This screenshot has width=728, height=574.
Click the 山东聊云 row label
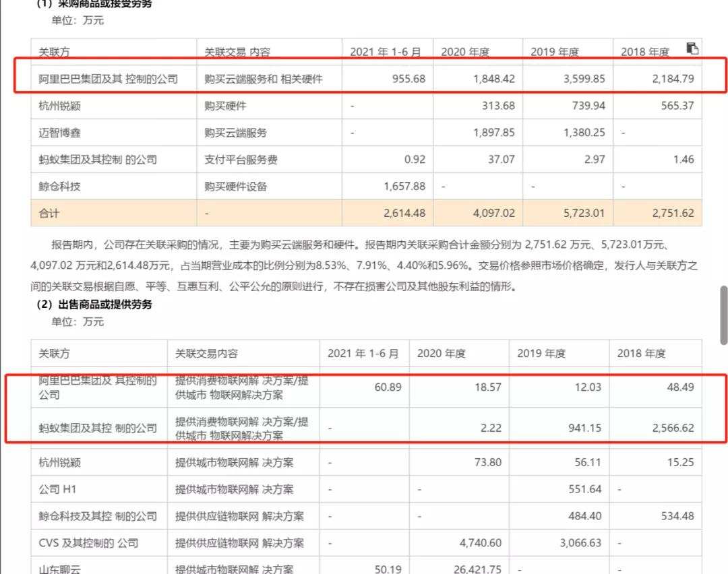(59, 569)
